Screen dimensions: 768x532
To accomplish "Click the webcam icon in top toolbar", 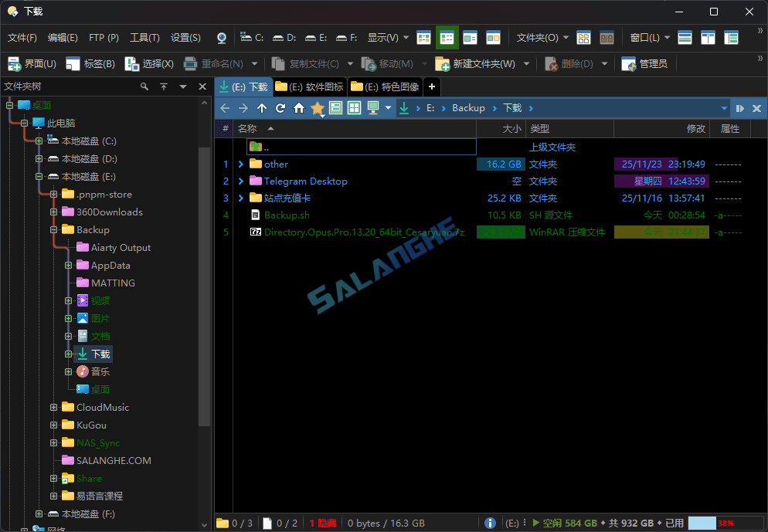I will [x=222, y=38].
